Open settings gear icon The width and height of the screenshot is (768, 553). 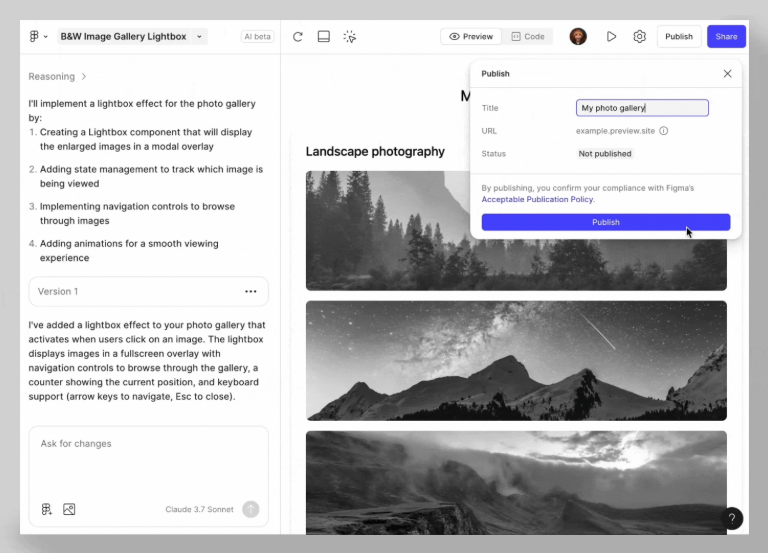(639, 36)
